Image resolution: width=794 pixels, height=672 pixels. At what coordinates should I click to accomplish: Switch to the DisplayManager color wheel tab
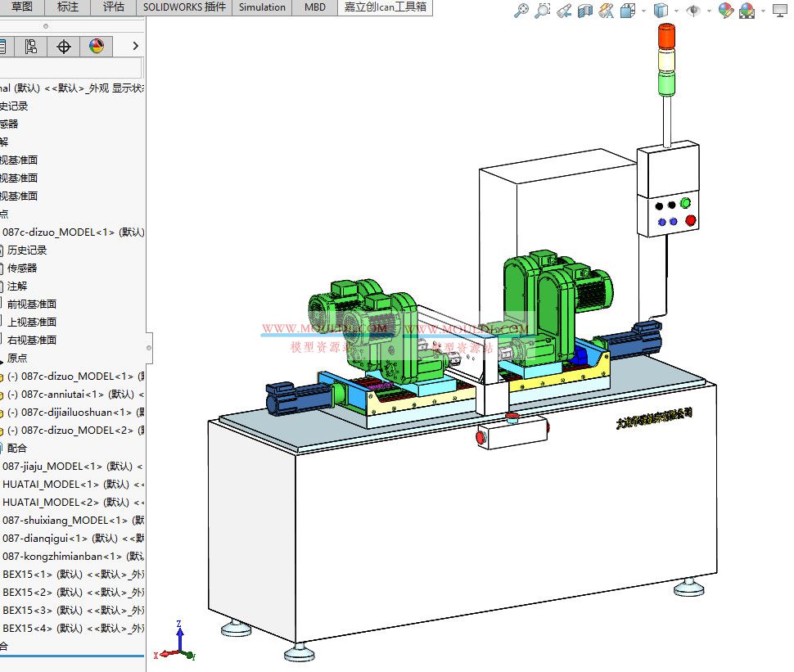pyautogui.click(x=96, y=46)
